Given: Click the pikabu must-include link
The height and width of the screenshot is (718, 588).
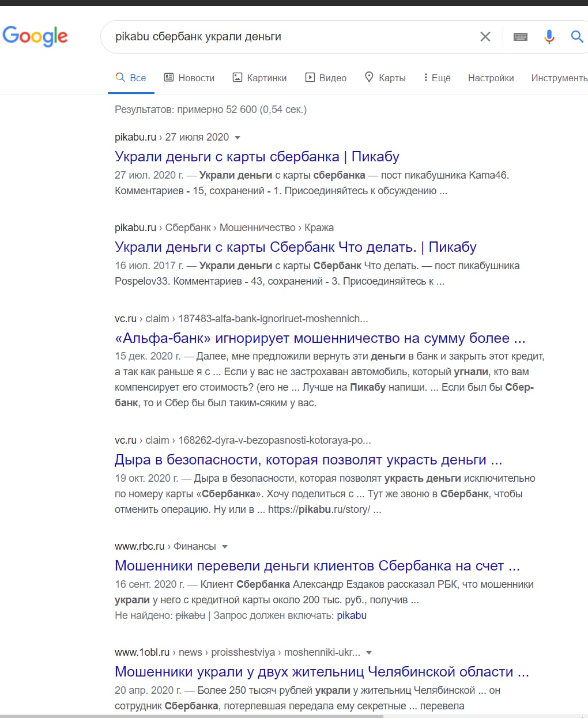Looking at the screenshot, I should [x=352, y=615].
